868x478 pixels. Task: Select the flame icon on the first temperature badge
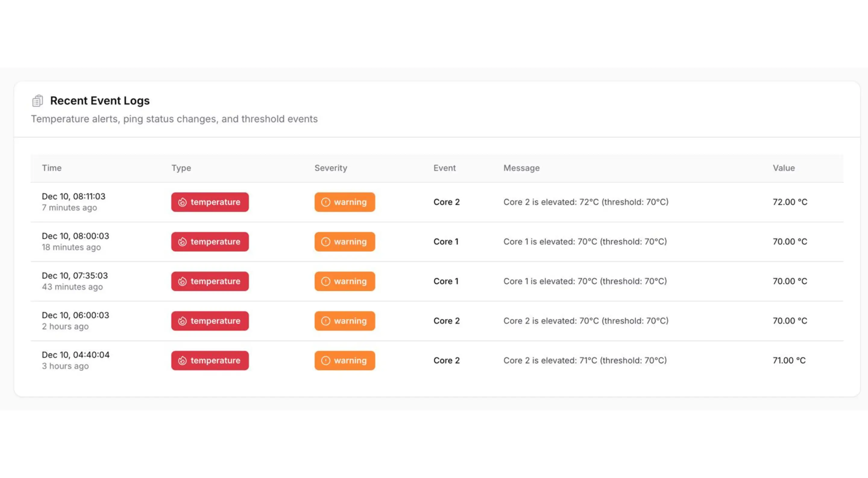coord(183,202)
